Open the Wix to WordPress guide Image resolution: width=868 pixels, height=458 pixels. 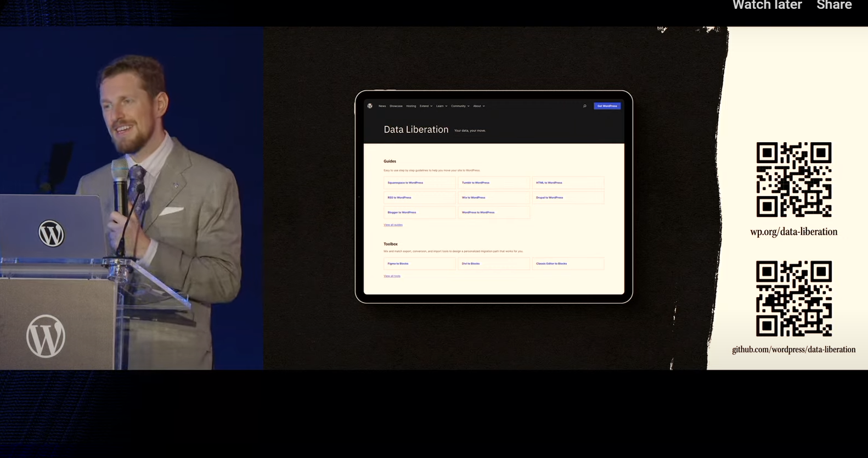[494, 198]
